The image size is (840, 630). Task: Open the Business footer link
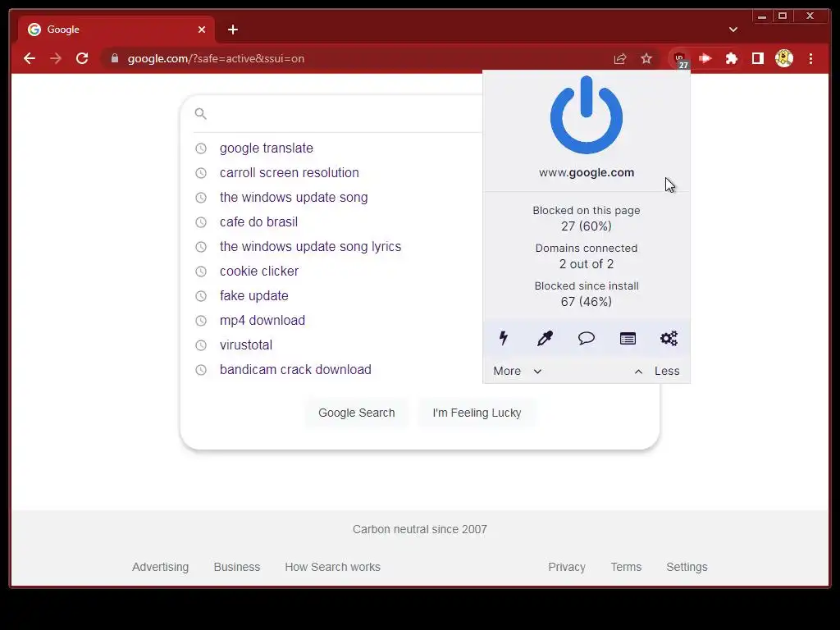click(237, 567)
